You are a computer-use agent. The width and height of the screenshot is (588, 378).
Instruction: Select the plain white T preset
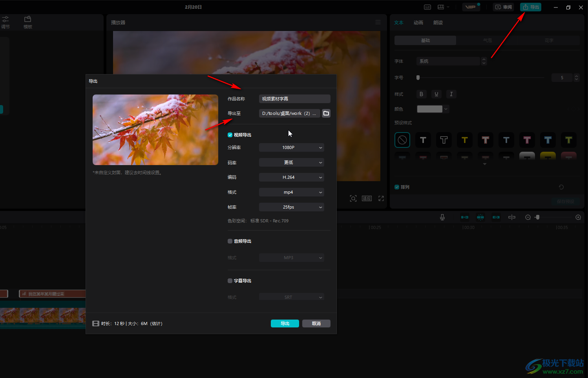[x=423, y=140]
